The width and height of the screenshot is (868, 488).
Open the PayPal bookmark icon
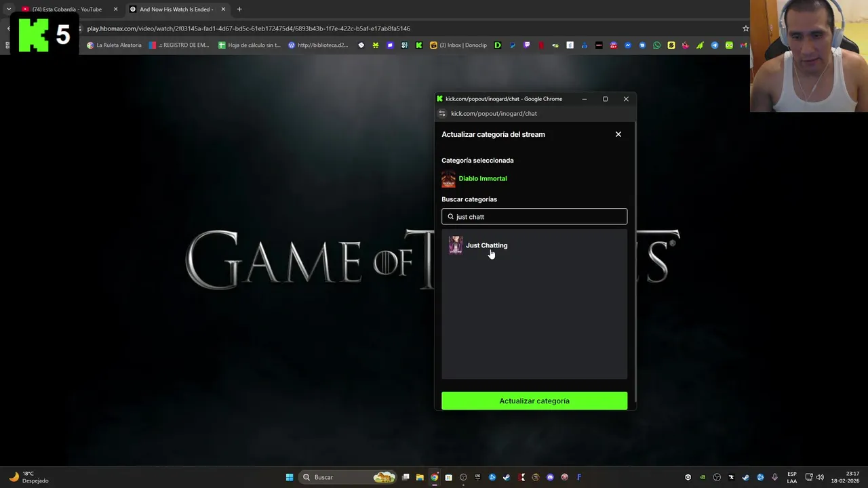coord(513,45)
